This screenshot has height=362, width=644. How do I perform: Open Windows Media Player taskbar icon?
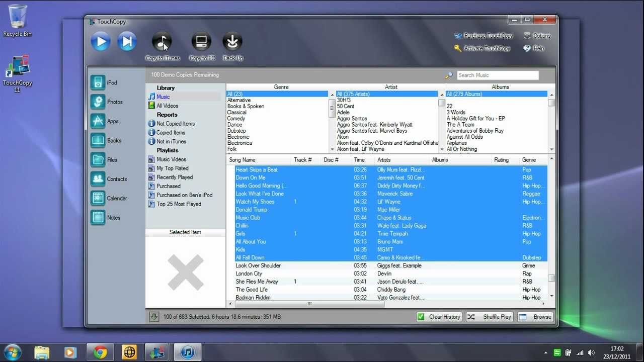(x=70, y=352)
